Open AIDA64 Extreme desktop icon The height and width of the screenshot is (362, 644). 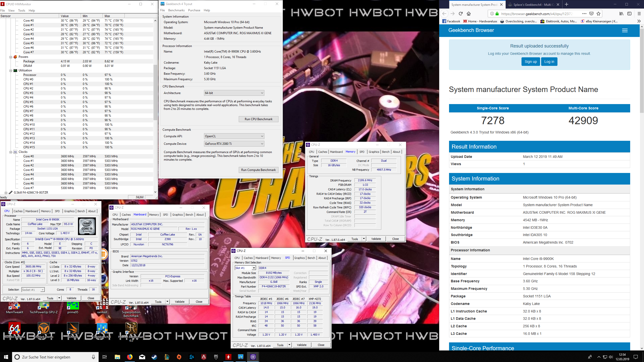pyautogui.click(x=15, y=330)
